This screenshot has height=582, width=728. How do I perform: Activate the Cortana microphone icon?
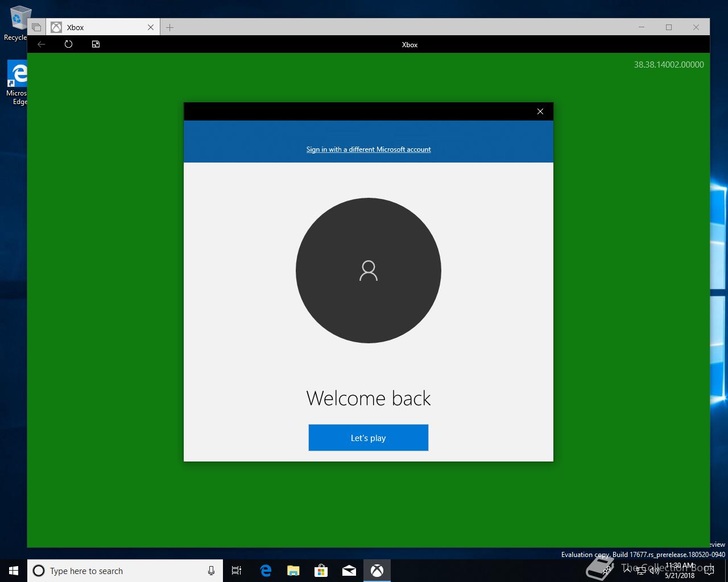coord(211,571)
